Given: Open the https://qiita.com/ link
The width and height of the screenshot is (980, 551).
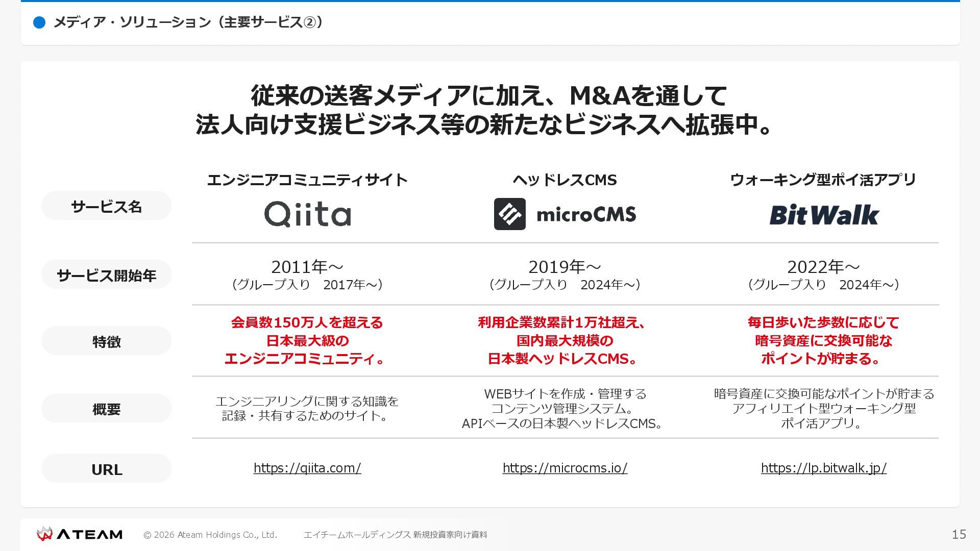Looking at the screenshot, I should coord(307,468).
